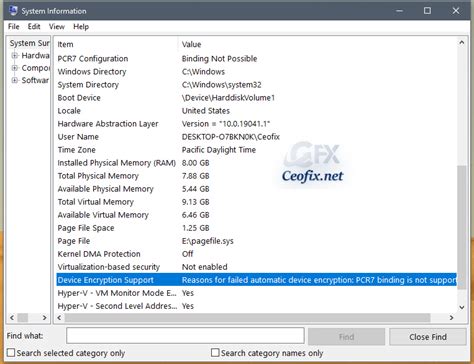Select the Total Virtual Memory row
Viewport: 474px width, 364px height.
coord(257,202)
